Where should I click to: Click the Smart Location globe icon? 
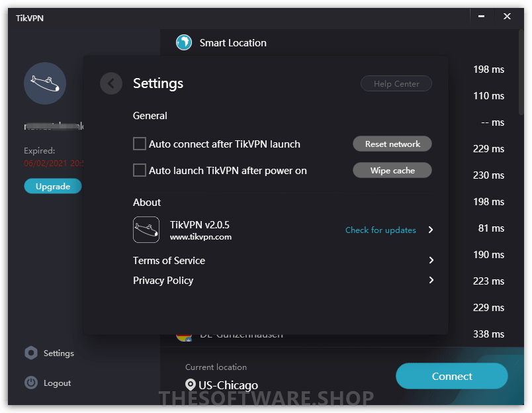pos(183,42)
